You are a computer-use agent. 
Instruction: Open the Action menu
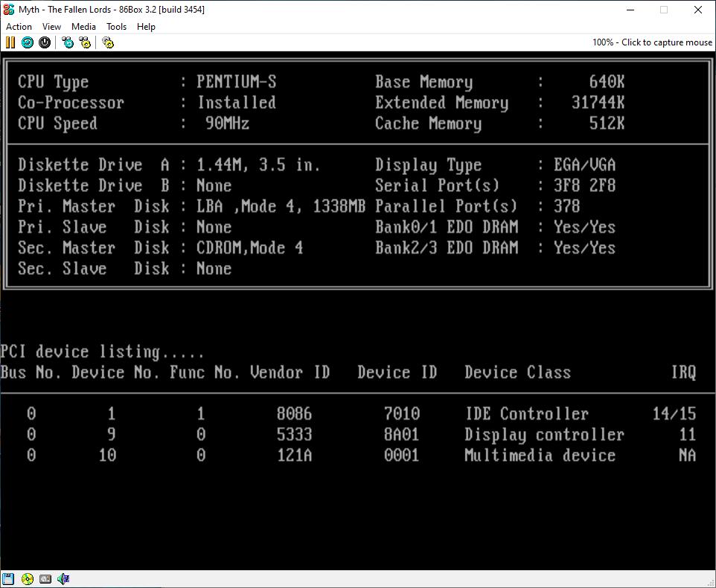[x=19, y=26]
